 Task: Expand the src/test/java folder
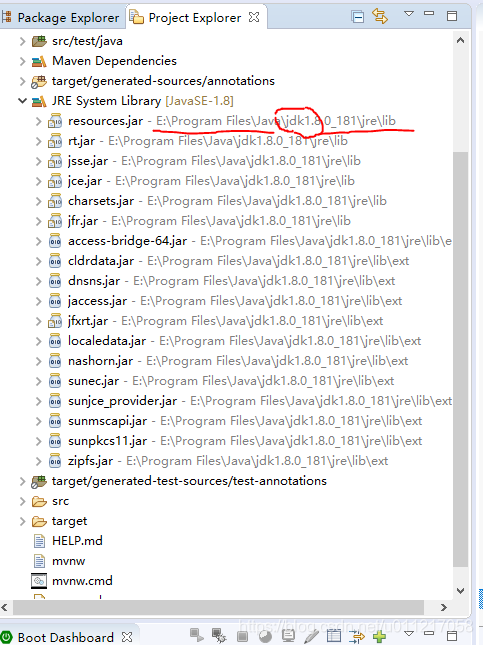(23, 41)
